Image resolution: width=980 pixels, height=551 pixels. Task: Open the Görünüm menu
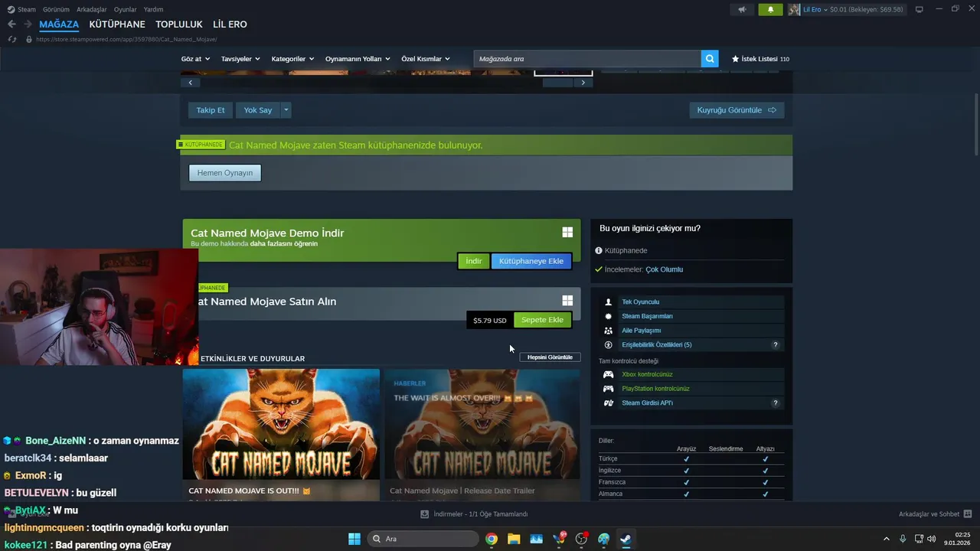pyautogui.click(x=56, y=9)
